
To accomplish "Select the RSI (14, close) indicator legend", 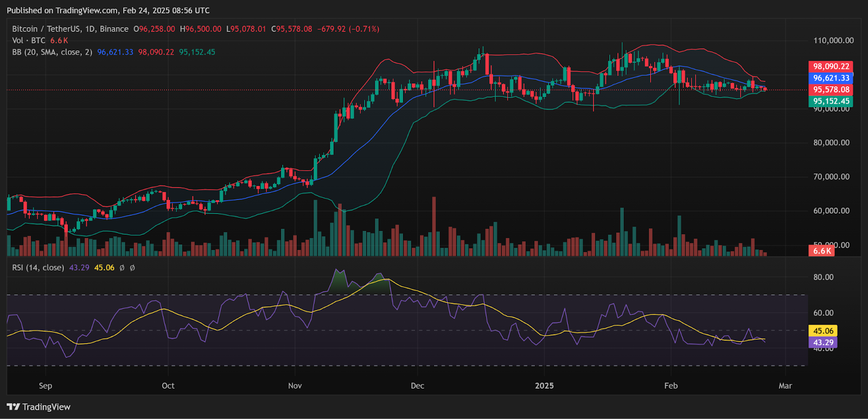I will pos(38,268).
